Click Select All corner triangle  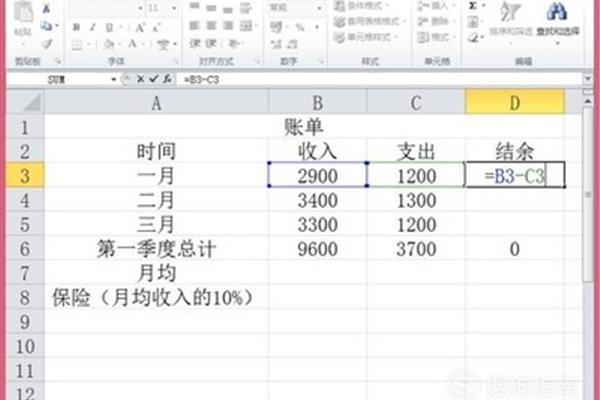[25, 103]
